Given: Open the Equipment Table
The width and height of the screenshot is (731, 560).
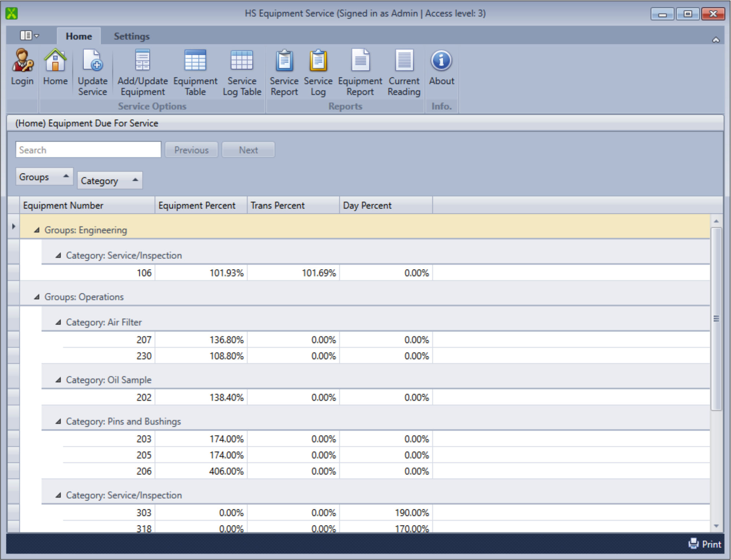Looking at the screenshot, I should 195,73.
